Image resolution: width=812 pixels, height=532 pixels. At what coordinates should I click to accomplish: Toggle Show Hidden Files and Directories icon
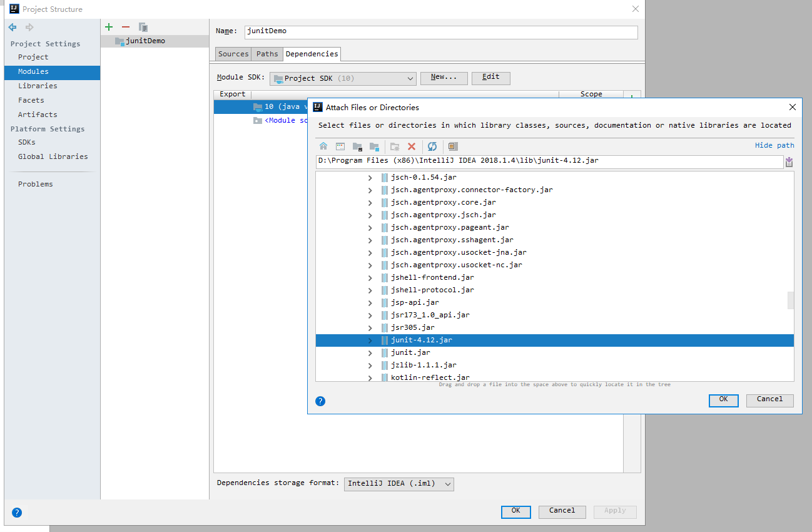click(x=454, y=146)
